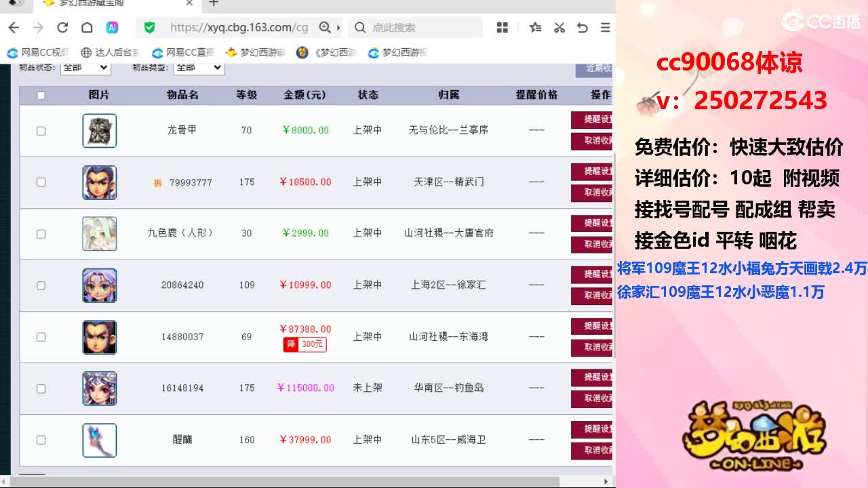This screenshot has width=868, height=488.
Task: Switch to the 梦幻西游藏宝阁 tab
Action: [x=115, y=3]
